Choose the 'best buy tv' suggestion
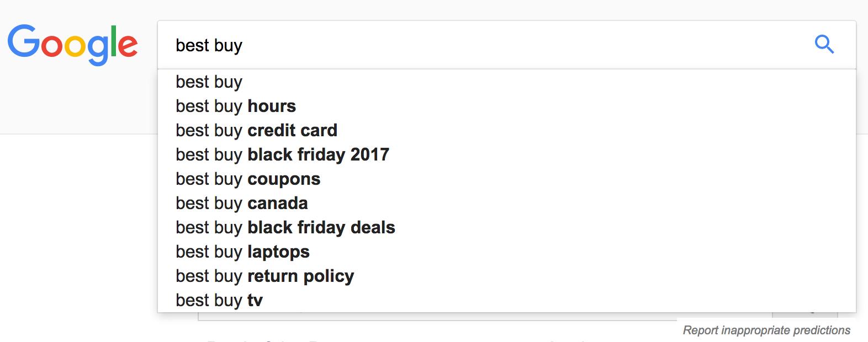 coord(219,300)
